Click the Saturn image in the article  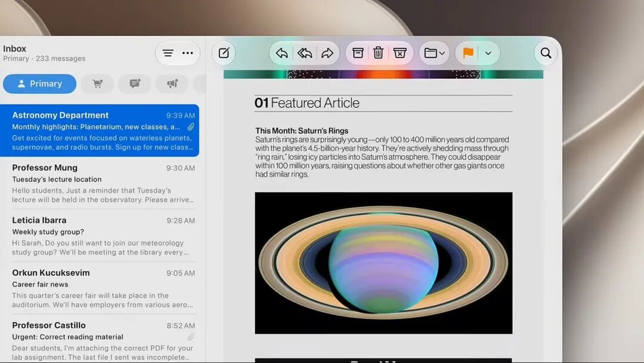[x=383, y=263]
